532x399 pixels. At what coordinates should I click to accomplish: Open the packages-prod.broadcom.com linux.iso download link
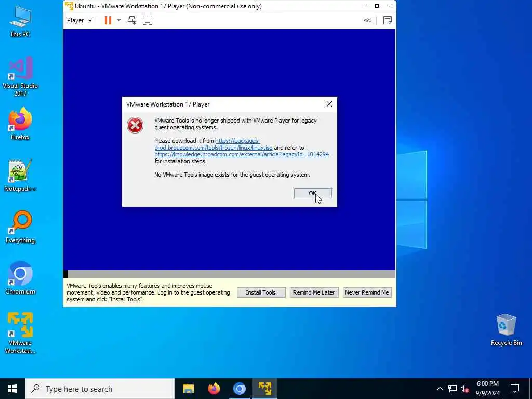point(214,144)
